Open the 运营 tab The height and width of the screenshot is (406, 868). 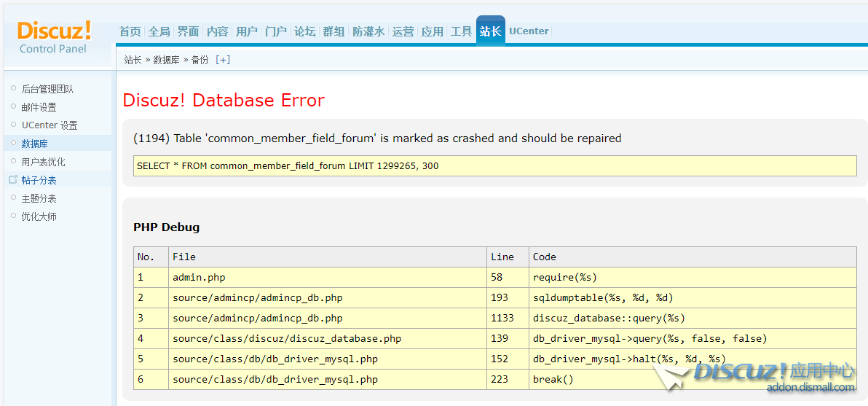pos(403,31)
